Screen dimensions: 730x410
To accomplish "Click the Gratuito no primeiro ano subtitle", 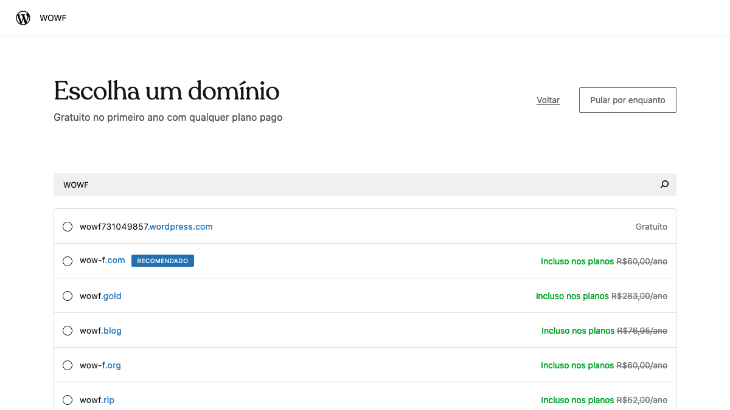I will [168, 117].
